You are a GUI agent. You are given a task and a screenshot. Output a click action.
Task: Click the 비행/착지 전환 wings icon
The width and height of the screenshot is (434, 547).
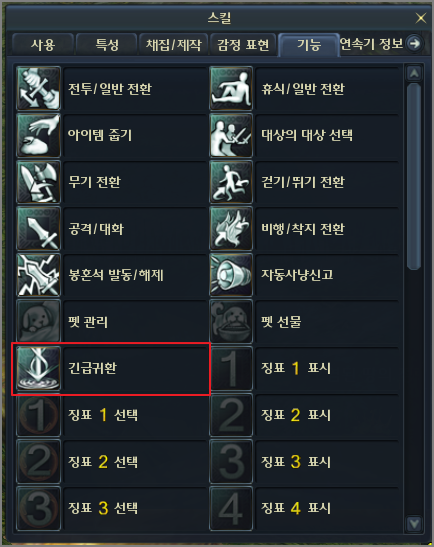tap(231, 228)
